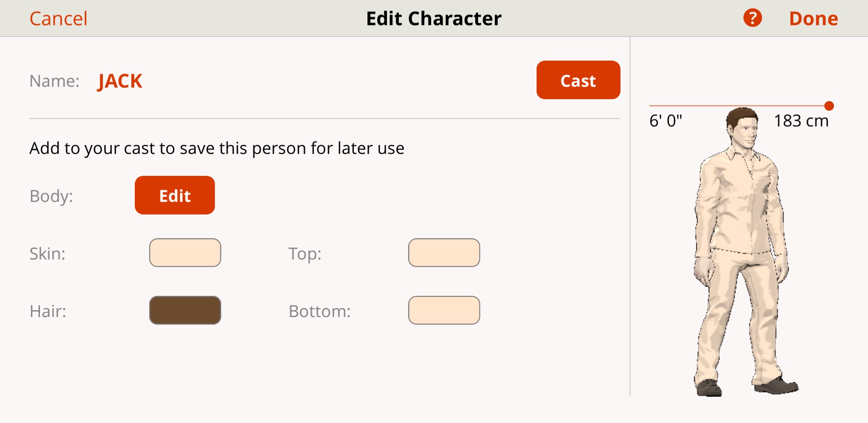Open the Hair color swatch

click(185, 310)
